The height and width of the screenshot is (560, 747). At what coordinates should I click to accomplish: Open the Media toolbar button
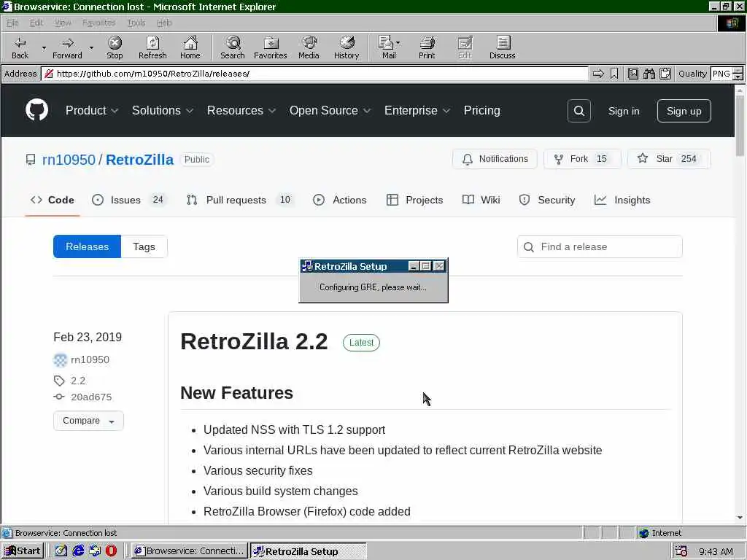[x=309, y=47]
